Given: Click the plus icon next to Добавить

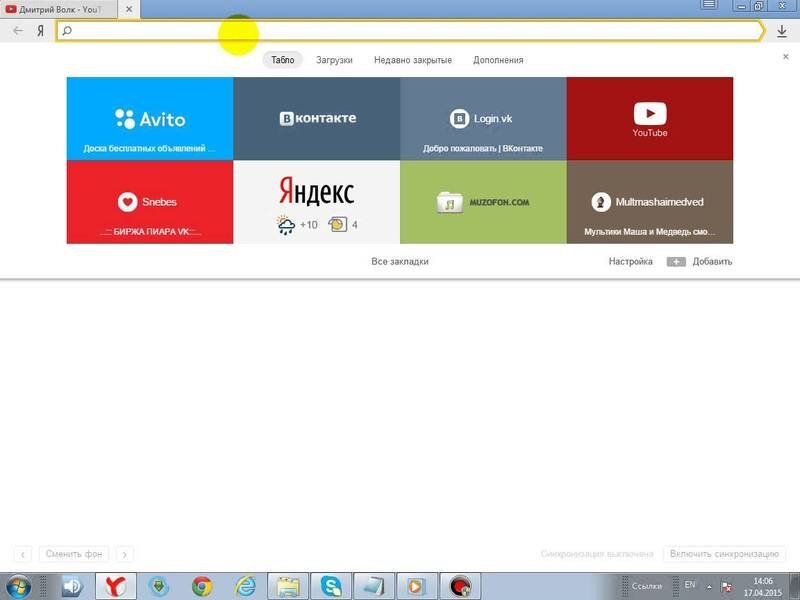Looking at the screenshot, I should [676, 262].
